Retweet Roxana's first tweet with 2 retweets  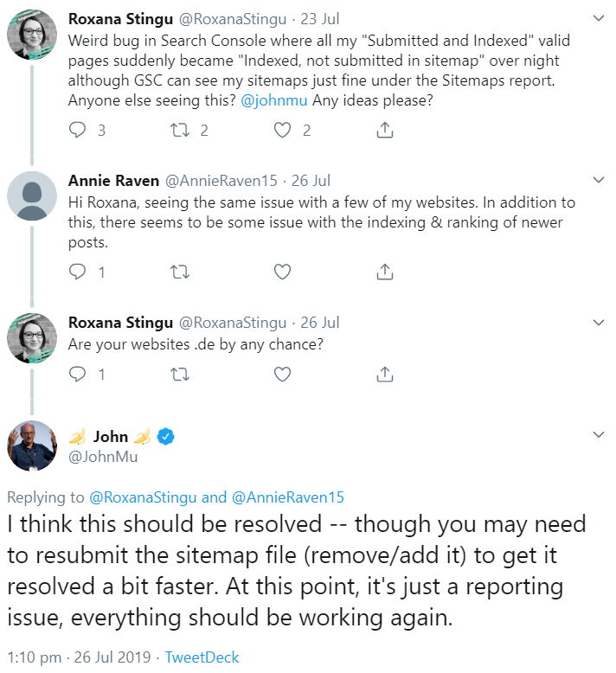tap(180, 130)
